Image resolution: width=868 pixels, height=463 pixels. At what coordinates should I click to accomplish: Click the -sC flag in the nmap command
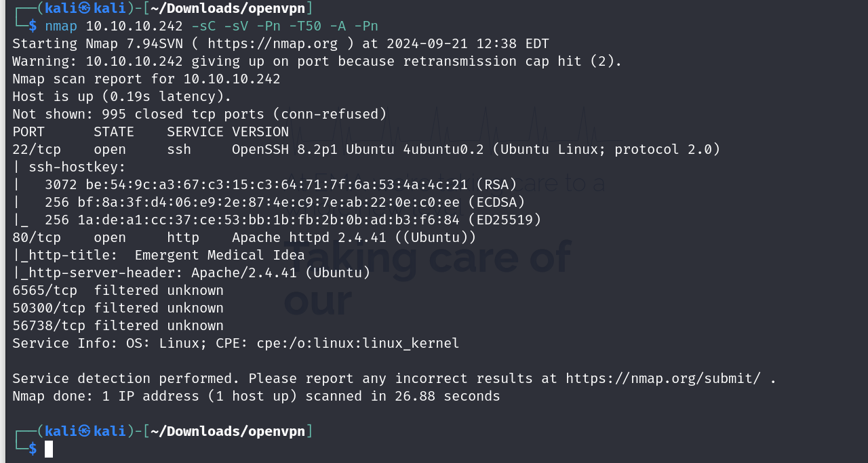[203, 26]
